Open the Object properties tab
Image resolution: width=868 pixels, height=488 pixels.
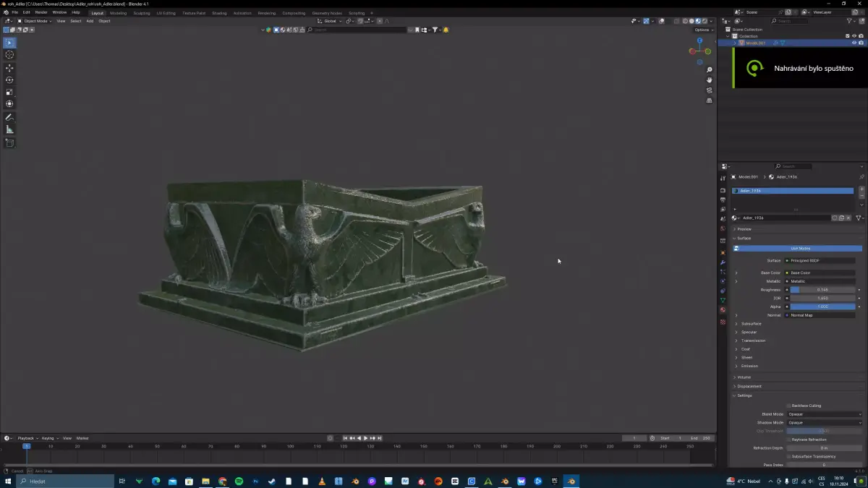pos(723,253)
